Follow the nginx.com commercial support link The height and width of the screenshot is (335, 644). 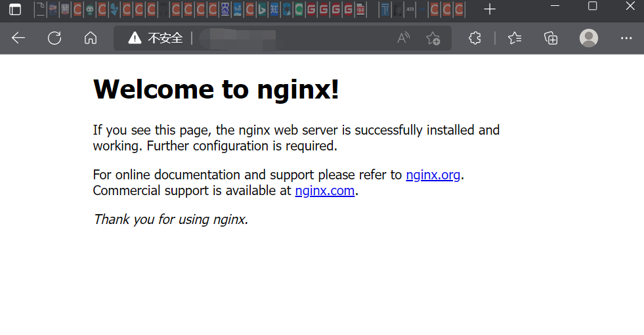click(x=325, y=191)
